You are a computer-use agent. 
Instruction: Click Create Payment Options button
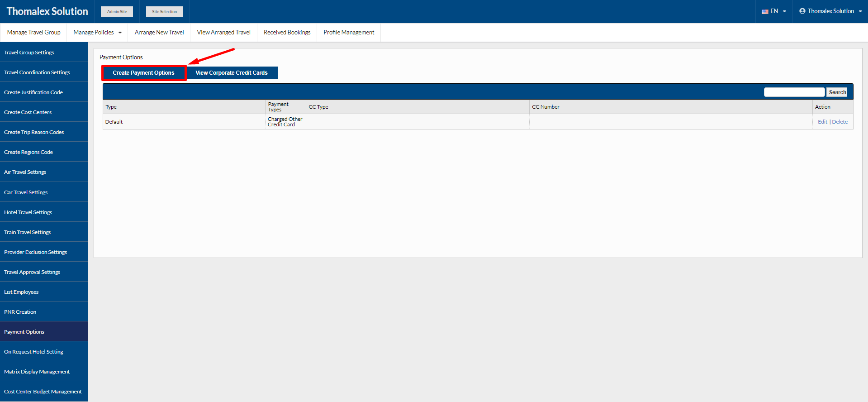pyautogui.click(x=144, y=73)
